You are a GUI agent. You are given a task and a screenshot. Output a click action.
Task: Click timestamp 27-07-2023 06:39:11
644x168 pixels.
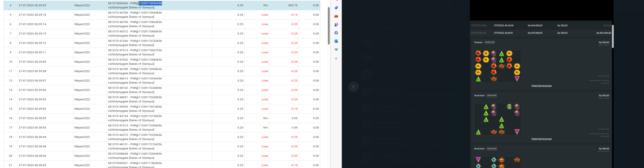click(x=33, y=52)
